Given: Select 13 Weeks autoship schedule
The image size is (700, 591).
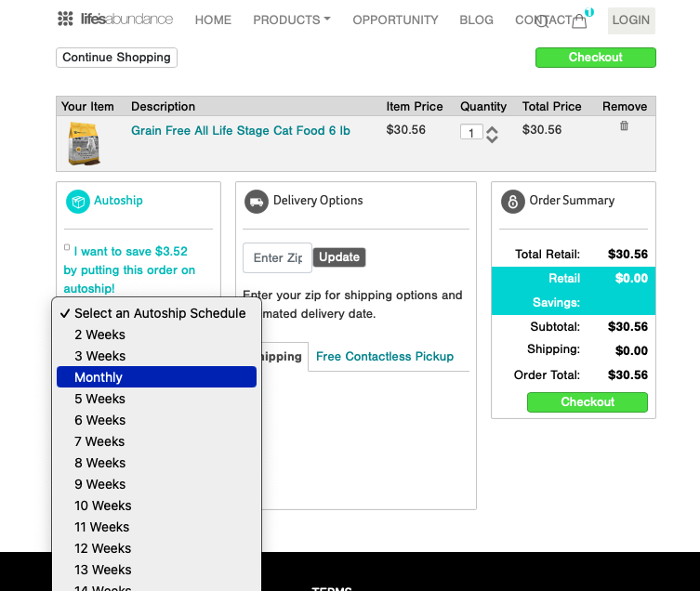Looking at the screenshot, I should coord(156,570).
